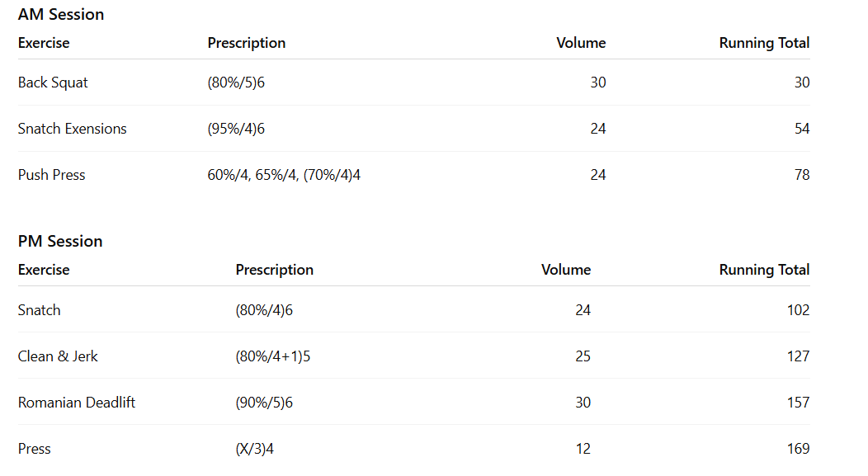Select the (90%/5)6 prescription cell

tap(264, 403)
